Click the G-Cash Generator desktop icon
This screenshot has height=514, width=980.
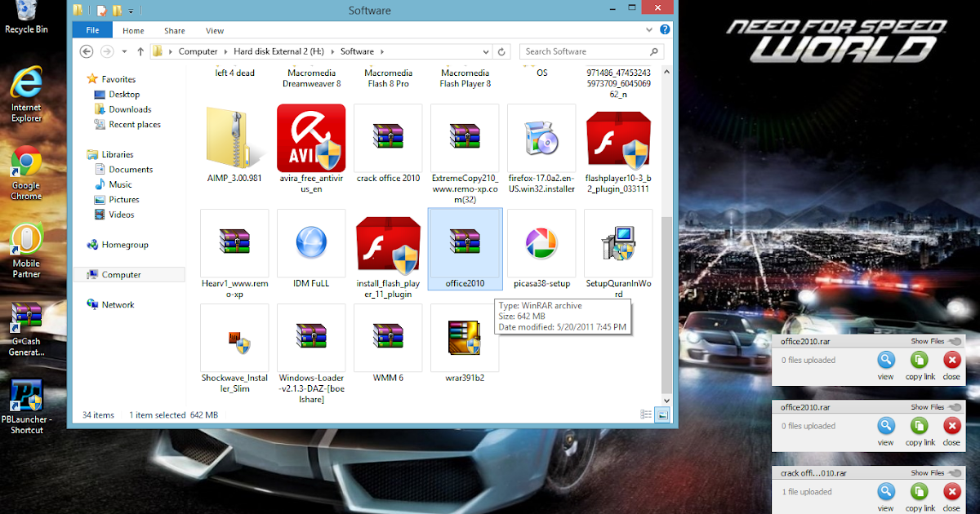[x=26, y=330]
